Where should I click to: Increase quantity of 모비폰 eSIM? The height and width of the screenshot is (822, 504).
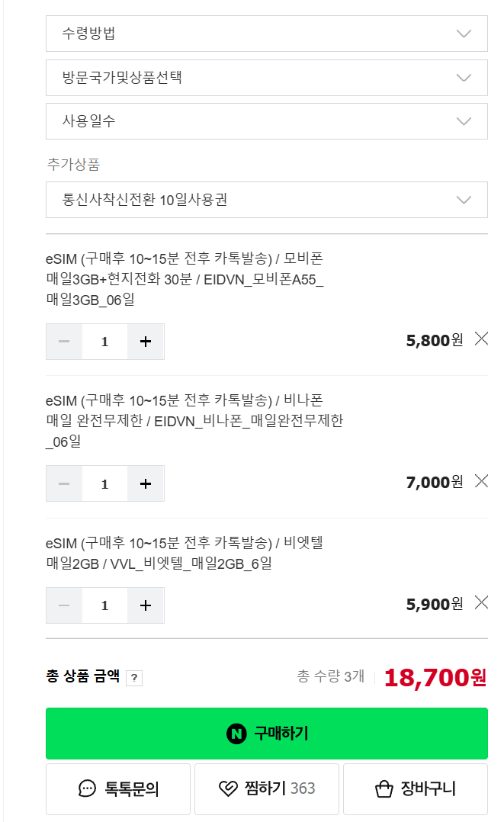[146, 342]
